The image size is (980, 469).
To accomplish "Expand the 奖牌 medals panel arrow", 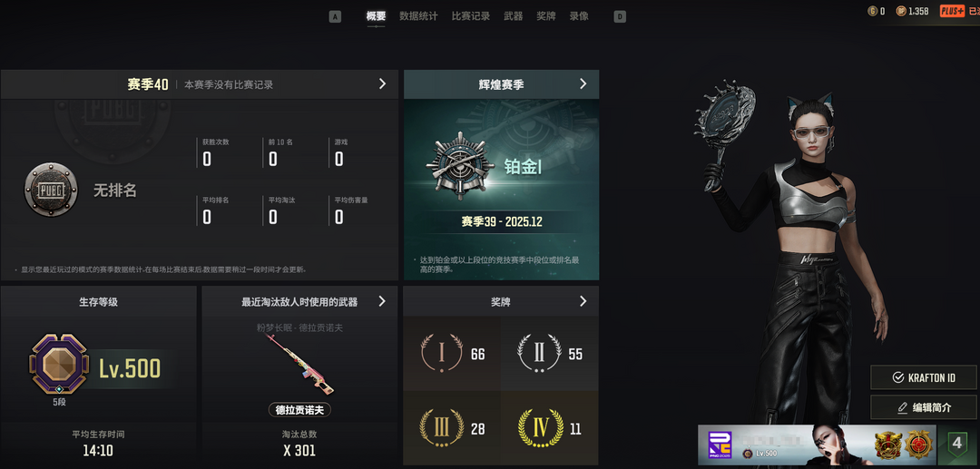I will click(x=583, y=301).
